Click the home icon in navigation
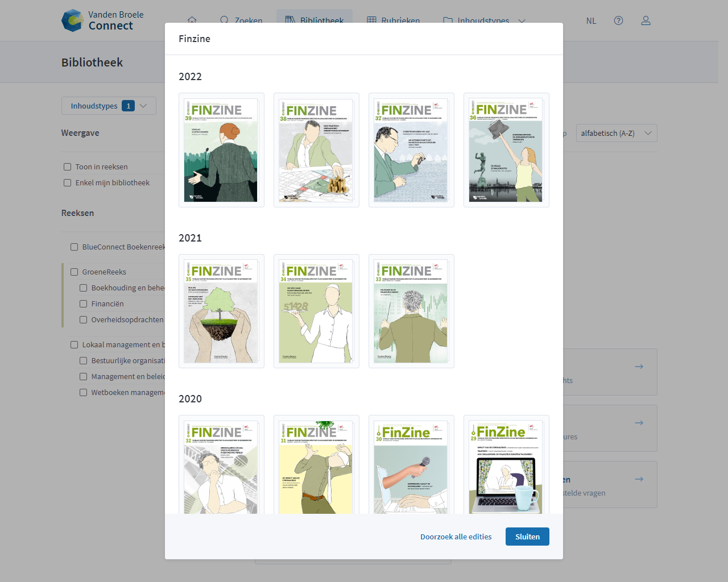Image resolution: width=728 pixels, height=582 pixels. point(192,20)
